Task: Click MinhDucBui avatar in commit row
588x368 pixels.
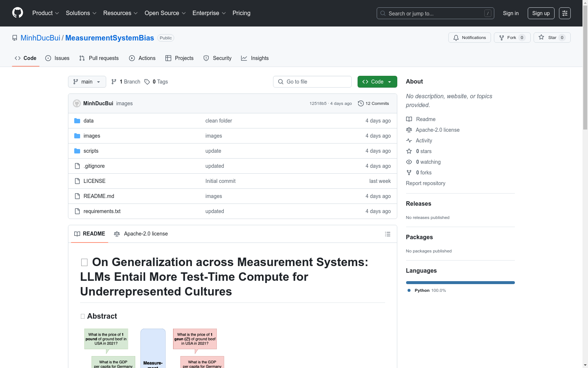Action: tap(77, 103)
